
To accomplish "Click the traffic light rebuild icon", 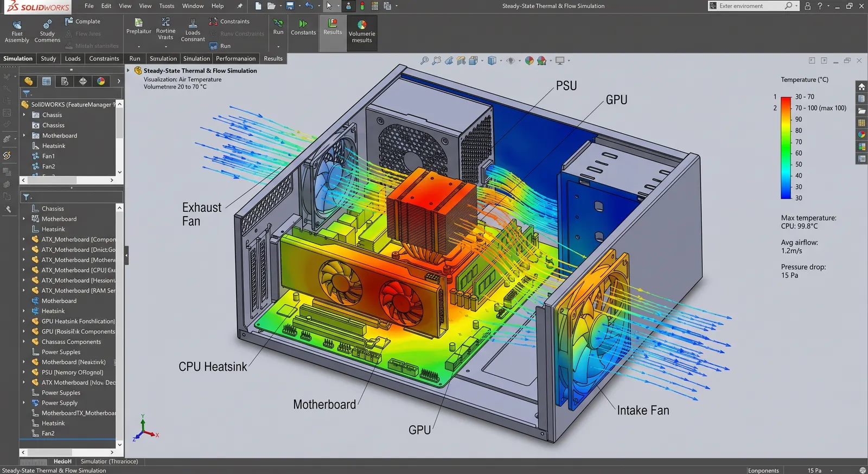I will 362,6.
